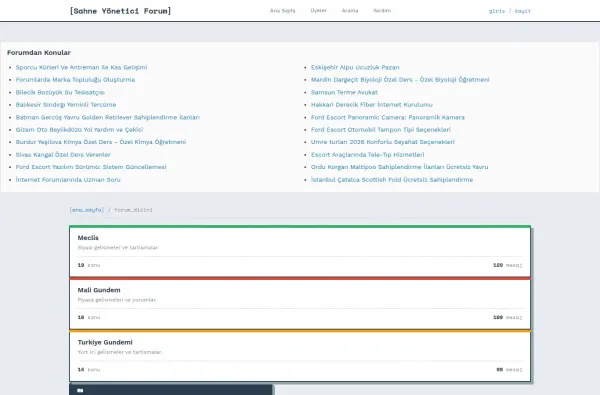Open Ford Escort Otomobil Tampon Tipi topic

pos(381,130)
